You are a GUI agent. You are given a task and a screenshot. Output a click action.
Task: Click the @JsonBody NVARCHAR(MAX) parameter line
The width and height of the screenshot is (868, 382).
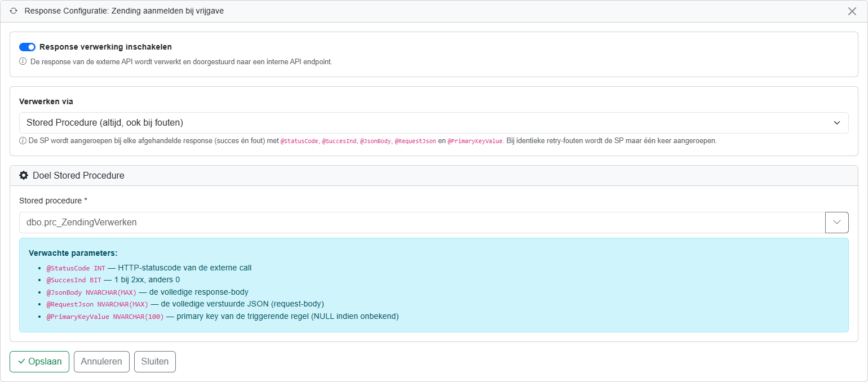coord(148,292)
